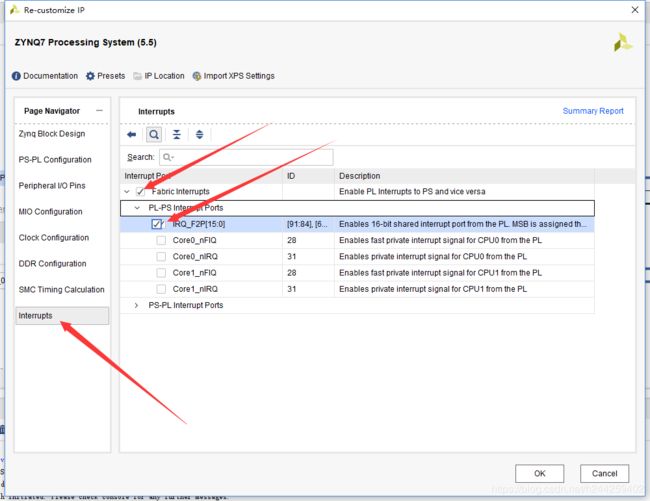650x501 pixels.
Task: Collapse Page Navigator with minus icon
Action: point(99,111)
